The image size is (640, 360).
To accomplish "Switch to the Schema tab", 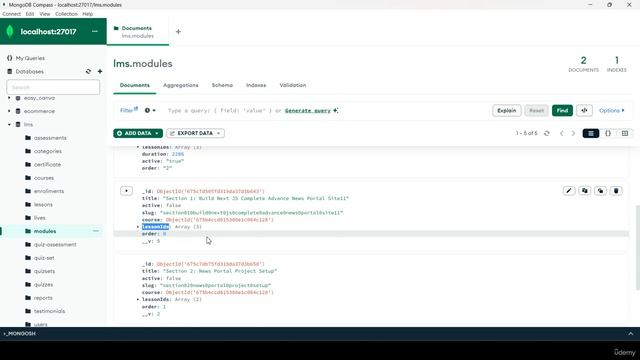I will 222,85.
